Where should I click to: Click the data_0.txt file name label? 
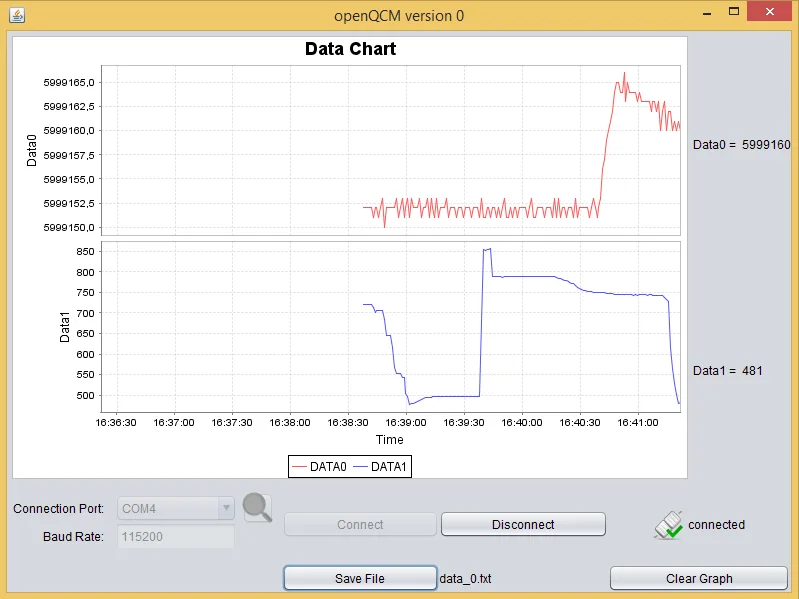point(465,579)
